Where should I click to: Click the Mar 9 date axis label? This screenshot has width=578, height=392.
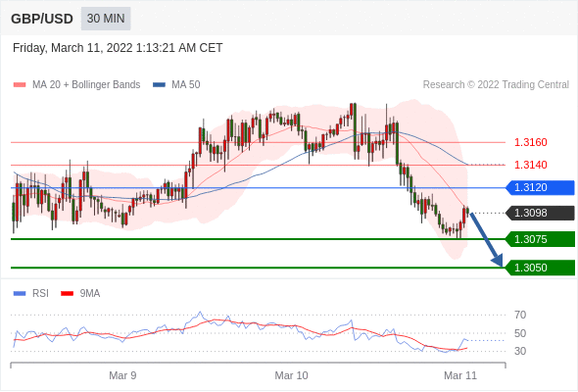(122, 375)
